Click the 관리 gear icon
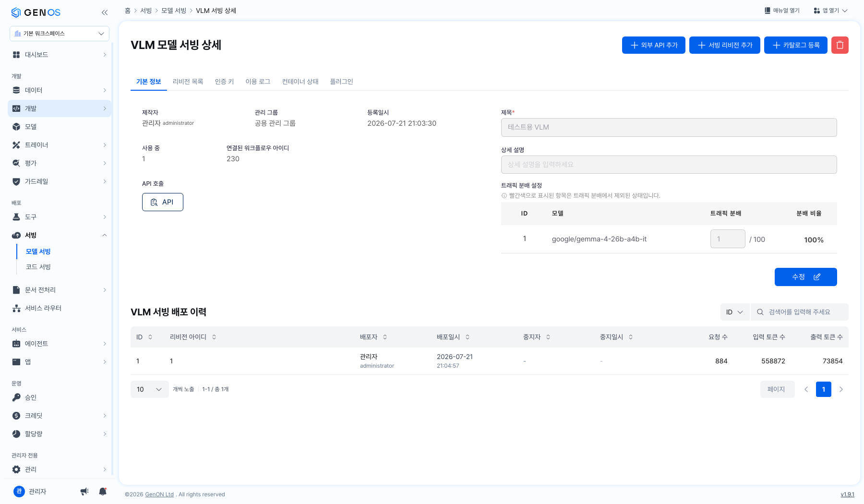 click(x=16, y=469)
